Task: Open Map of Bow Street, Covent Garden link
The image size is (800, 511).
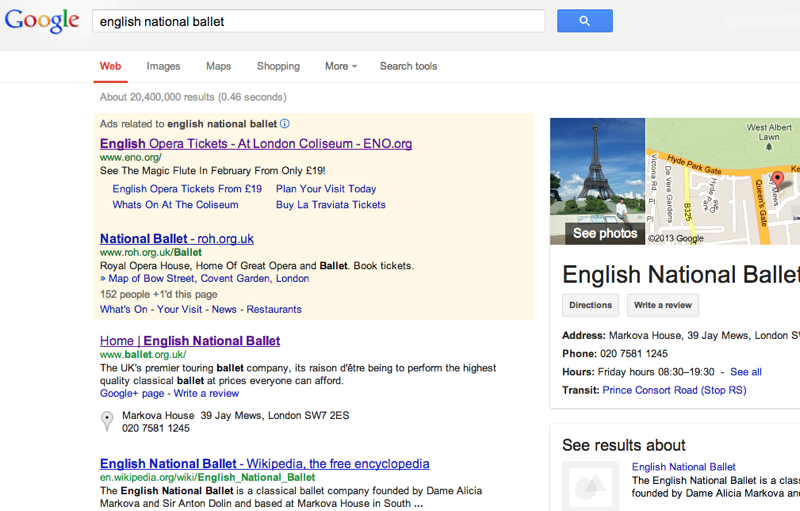Action: tap(209, 278)
